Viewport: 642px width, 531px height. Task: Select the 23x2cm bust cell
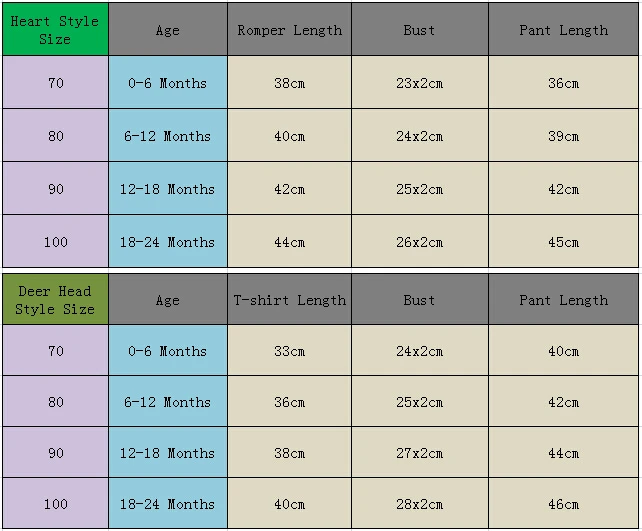[420, 82]
